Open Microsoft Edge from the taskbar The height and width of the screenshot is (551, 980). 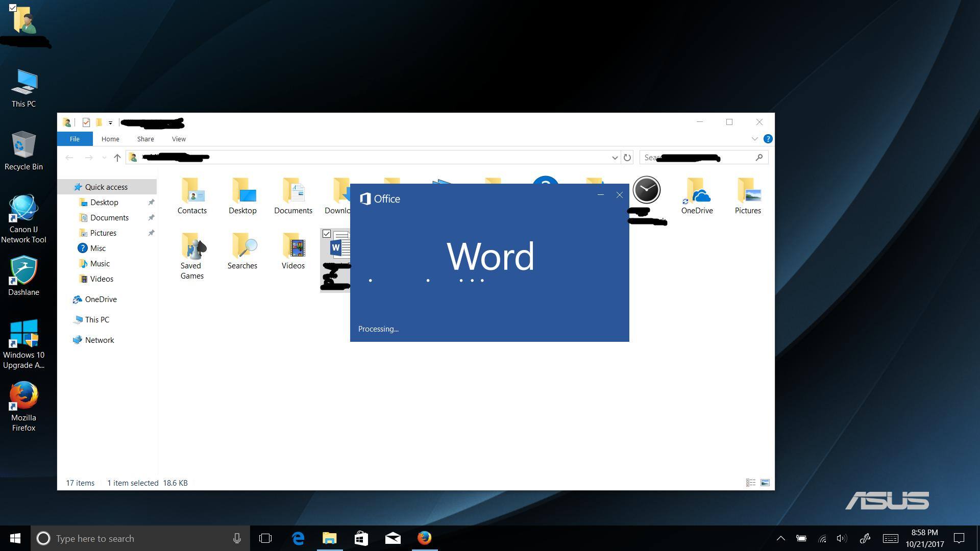298,538
